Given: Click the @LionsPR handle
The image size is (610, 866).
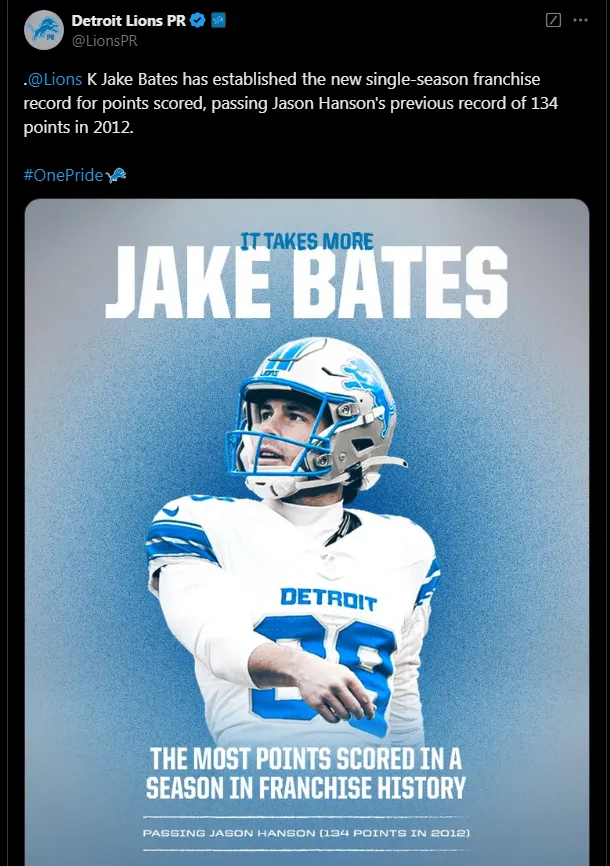Looking at the screenshot, I should coord(104,40).
